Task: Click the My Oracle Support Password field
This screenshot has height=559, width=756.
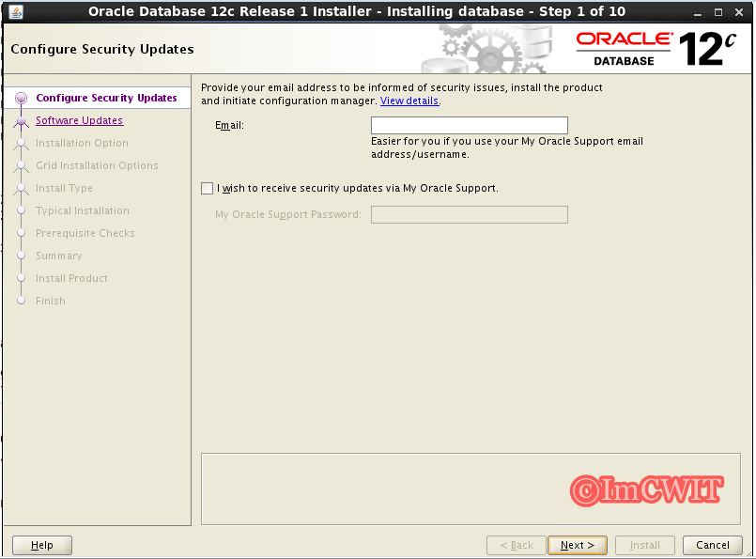Action: coord(470,214)
